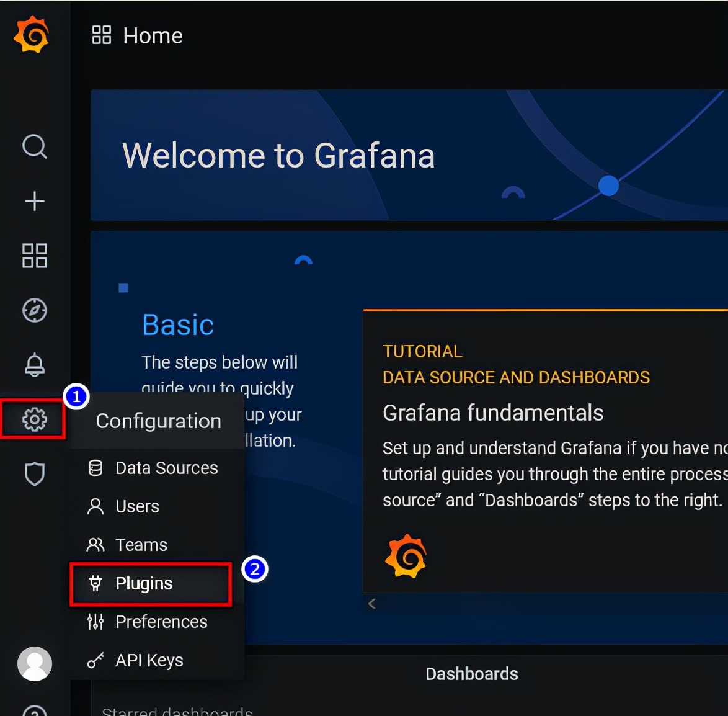Image resolution: width=728 pixels, height=716 pixels.
Task: Click the Welcome to Grafana banner text
Action: [x=278, y=155]
